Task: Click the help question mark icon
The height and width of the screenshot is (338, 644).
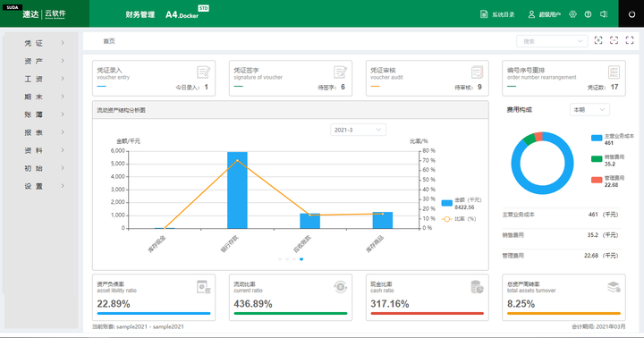Action: pyautogui.click(x=589, y=14)
